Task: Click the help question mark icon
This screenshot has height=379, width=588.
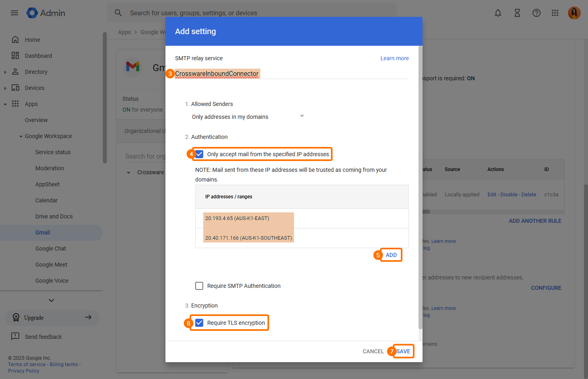Action: [x=537, y=13]
